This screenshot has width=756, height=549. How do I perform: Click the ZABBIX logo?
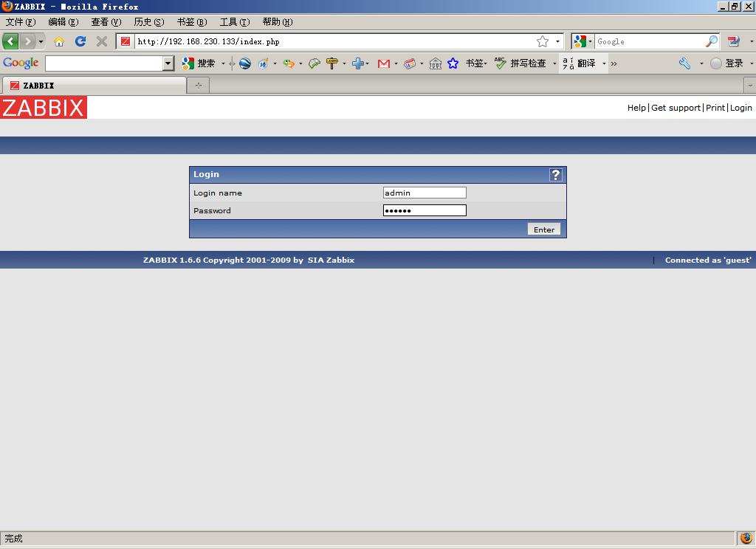(x=44, y=107)
